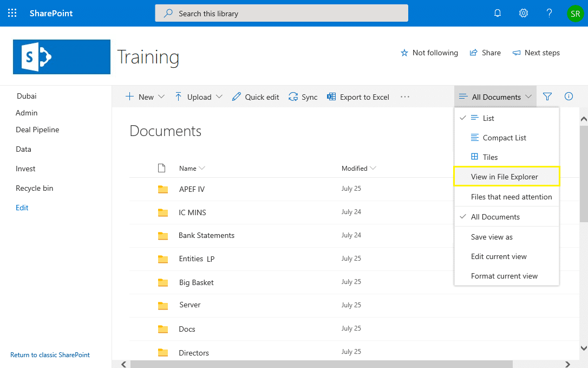Screen dimensions: 588x368
Task: Click the library details info icon
Action: pyautogui.click(x=569, y=96)
